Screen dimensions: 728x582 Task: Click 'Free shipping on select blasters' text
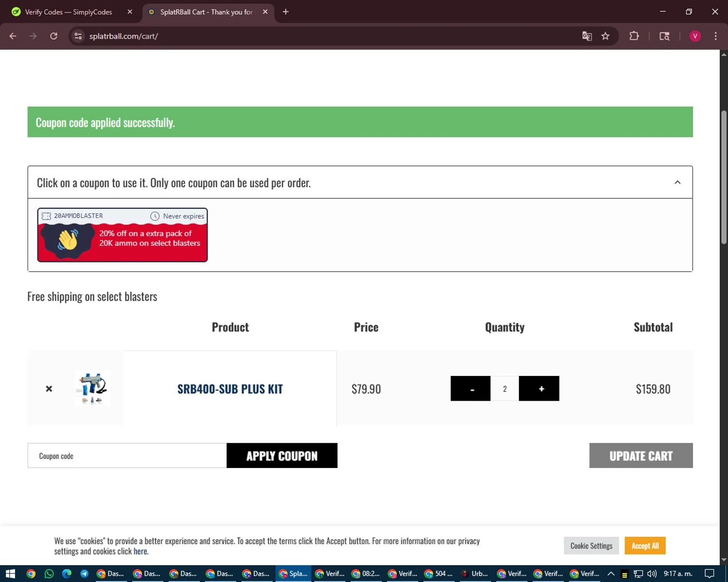[x=92, y=296]
